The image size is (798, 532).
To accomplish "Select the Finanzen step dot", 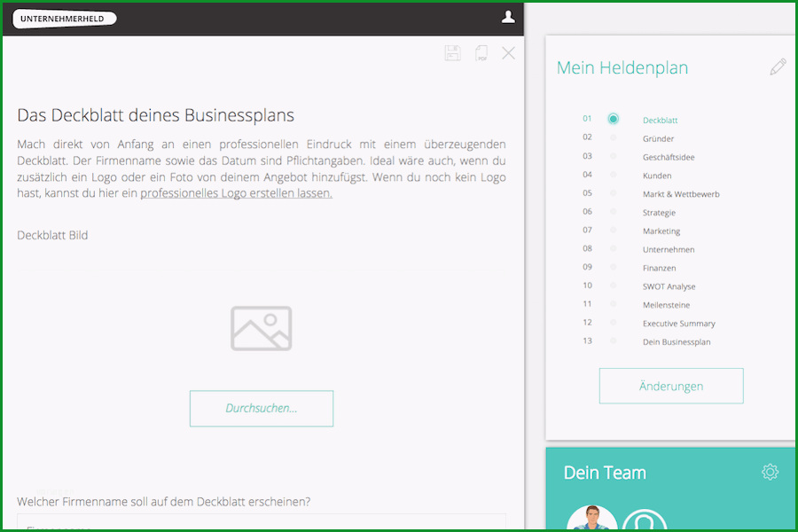I will click(x=614, y=267).
